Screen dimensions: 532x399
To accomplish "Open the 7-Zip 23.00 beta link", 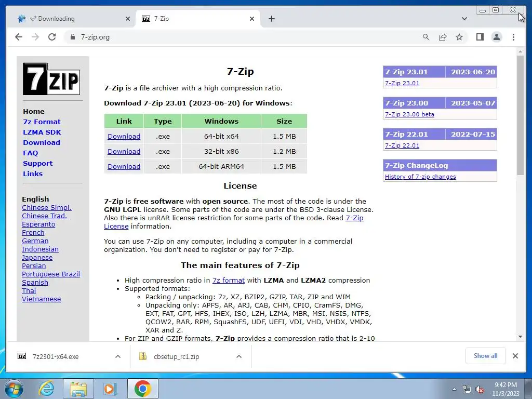I will pyautogui.click(x=409, y=114).
